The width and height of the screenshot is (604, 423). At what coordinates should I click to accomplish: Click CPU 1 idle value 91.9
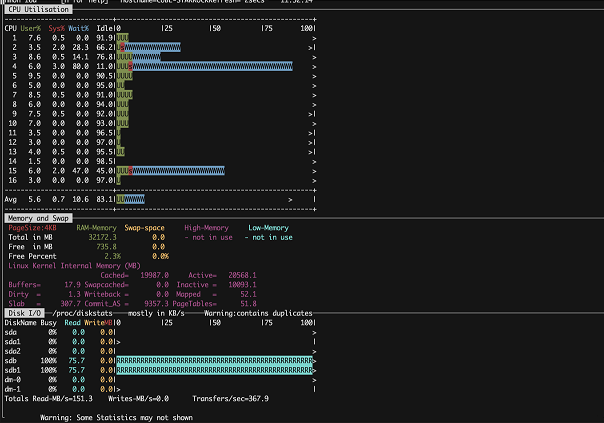[105, 38]
